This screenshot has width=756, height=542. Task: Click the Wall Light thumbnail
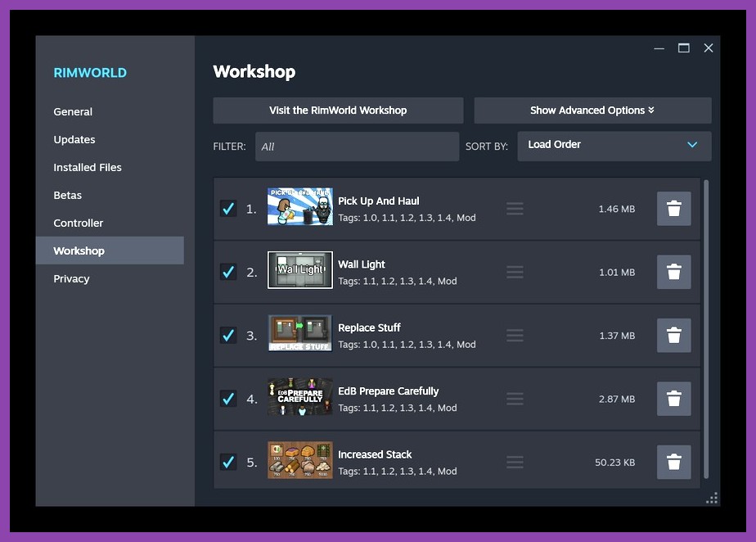(x=300, y=270)
